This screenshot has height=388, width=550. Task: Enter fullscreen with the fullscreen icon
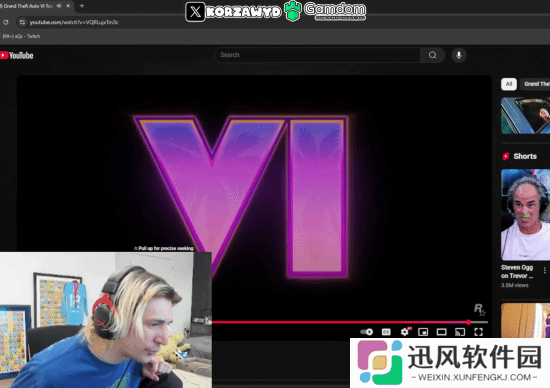pyautogui.click(x=478, y=332)
